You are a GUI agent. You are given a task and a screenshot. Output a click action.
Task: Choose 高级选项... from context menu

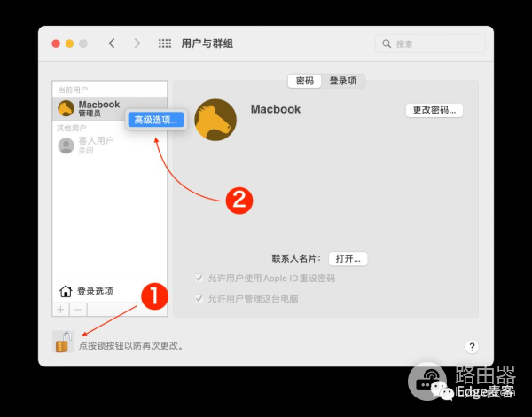click(x=156, y=120)
